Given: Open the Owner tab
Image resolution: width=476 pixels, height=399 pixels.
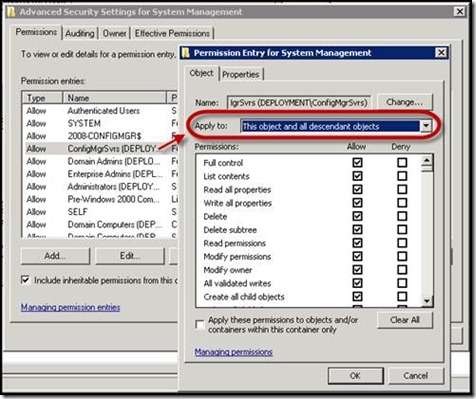Looking at the screenshot, I should [x=114, y=33].
